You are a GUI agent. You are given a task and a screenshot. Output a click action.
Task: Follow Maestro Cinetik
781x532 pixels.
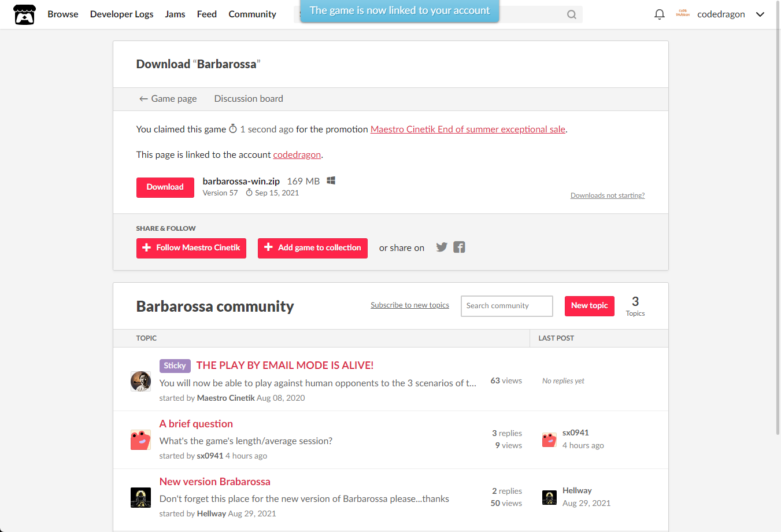coord(191,248)
